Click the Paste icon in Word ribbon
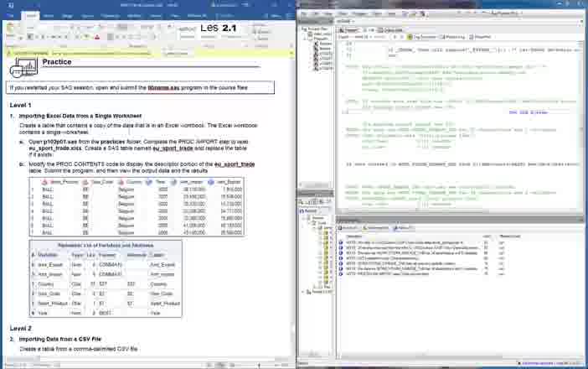 (x=9, y=30)
